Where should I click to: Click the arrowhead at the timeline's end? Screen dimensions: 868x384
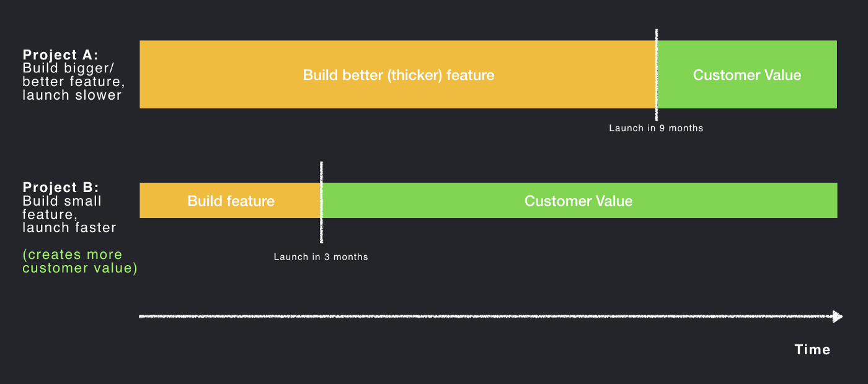(837, 316)
